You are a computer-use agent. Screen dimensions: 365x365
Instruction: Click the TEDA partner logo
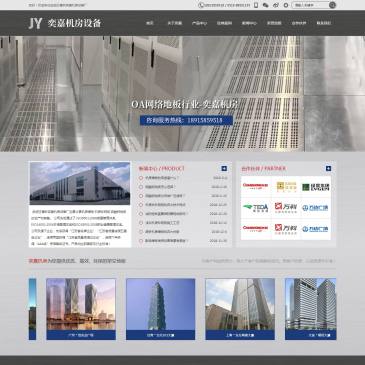(x=256, y=208)
